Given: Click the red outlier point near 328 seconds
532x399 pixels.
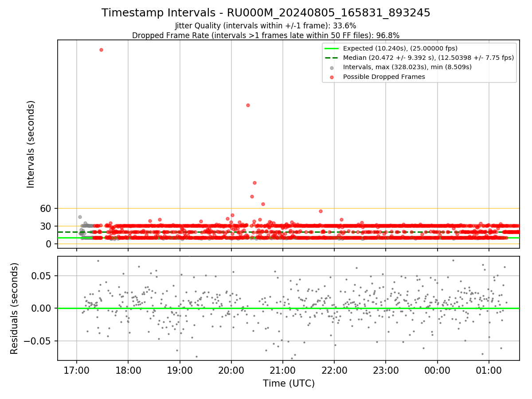Looking at the screenshot, I should point(101,50).
